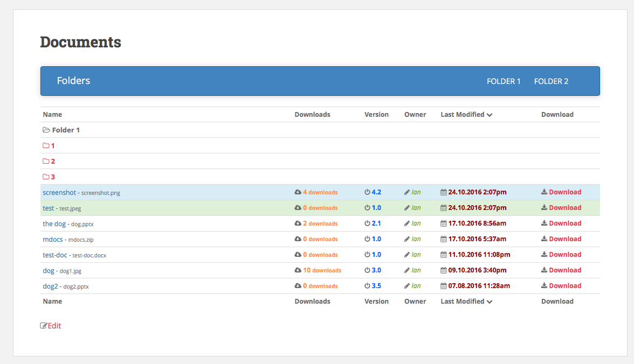Click version value 3.5
The height and width of the screenshot is (364, 634).
pos(376,285)
